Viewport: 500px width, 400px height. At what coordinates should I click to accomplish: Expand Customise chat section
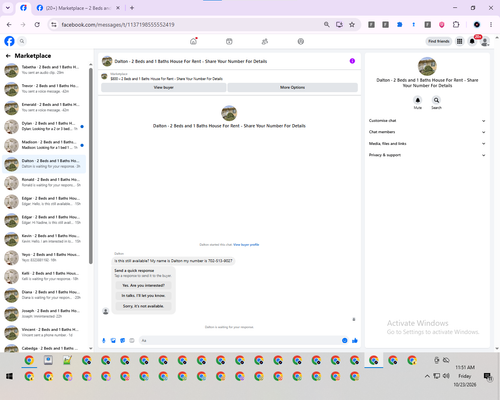[x=427, y=121]
